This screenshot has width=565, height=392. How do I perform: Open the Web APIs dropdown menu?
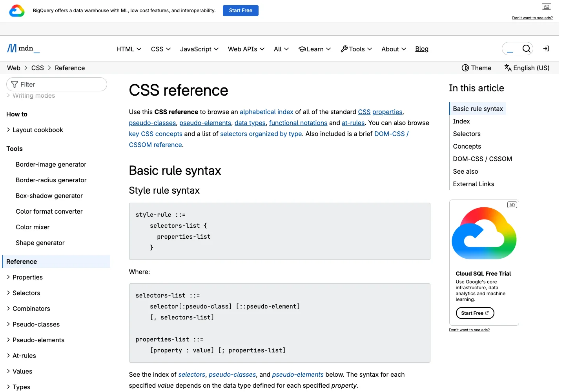pyautogui.click(x=246, y=49)
